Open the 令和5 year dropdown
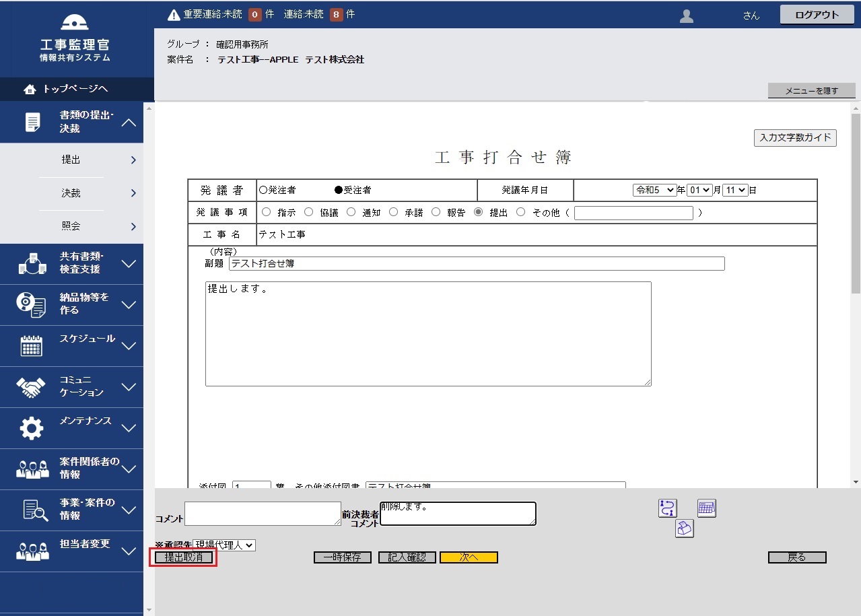 [654, 190]
